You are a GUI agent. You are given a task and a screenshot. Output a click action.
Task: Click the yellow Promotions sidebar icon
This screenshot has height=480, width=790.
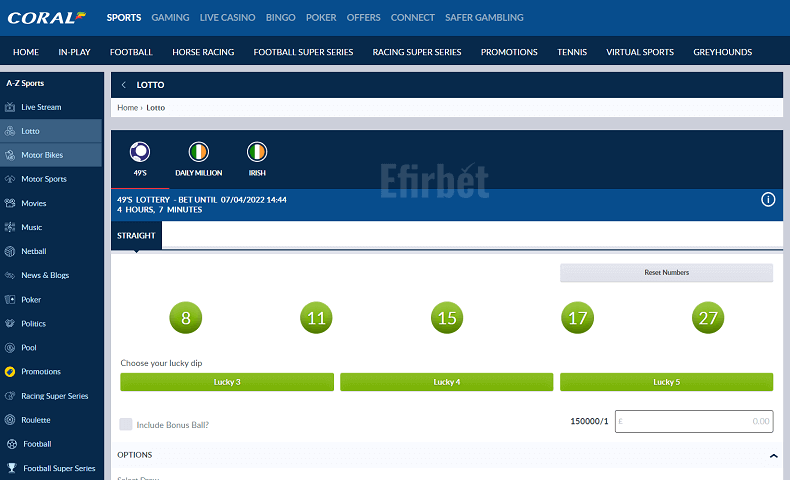click(x=10, y=372)
